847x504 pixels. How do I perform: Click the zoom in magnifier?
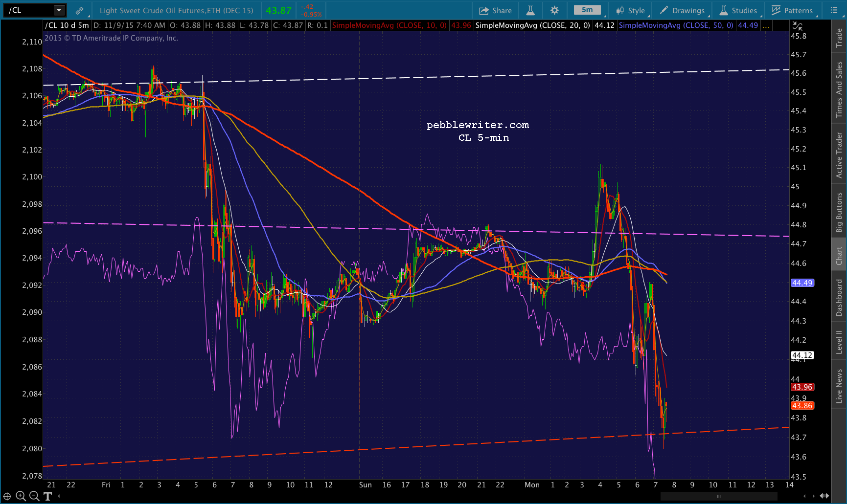[21, 496]
